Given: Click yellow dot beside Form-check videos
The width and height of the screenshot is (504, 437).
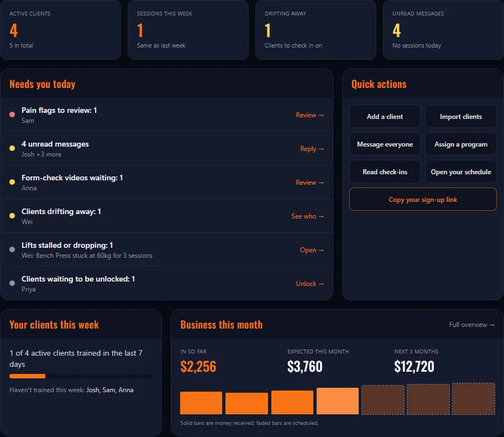Looking at the screenshot, I should pyautogui.click(x=12, y=182).
